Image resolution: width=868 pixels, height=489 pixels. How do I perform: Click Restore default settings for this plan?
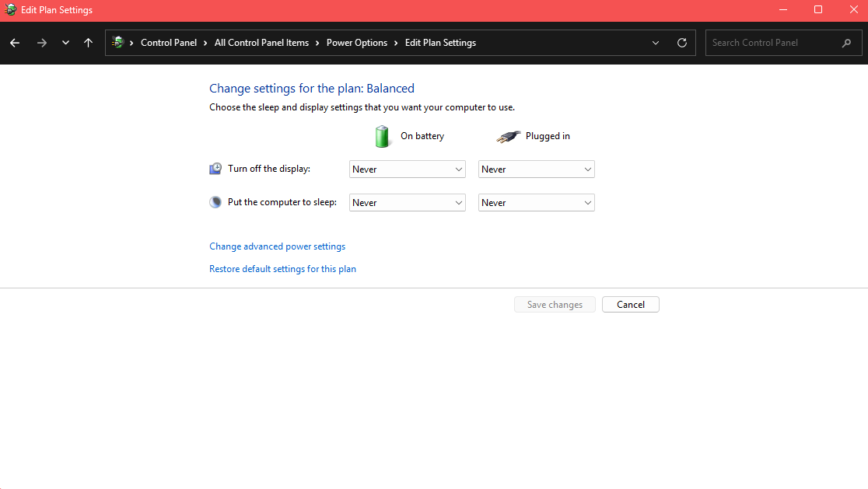[282, 269]
